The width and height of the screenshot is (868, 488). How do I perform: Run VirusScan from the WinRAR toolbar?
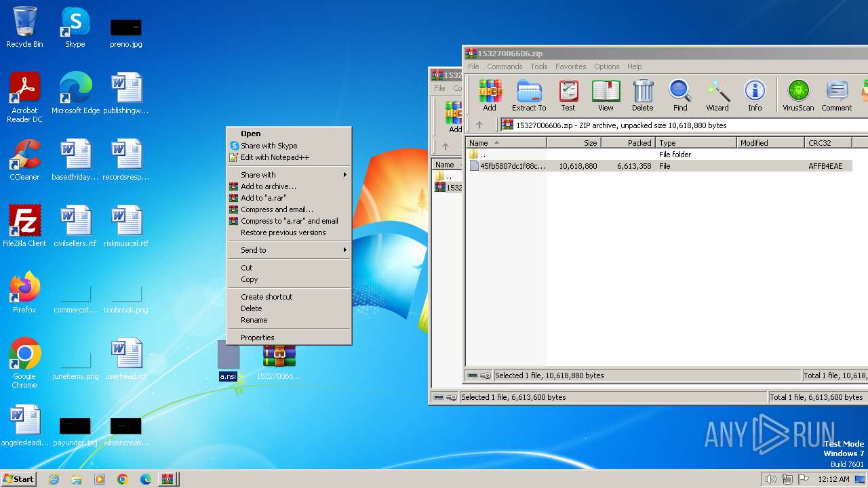click(x=798, y=95)
